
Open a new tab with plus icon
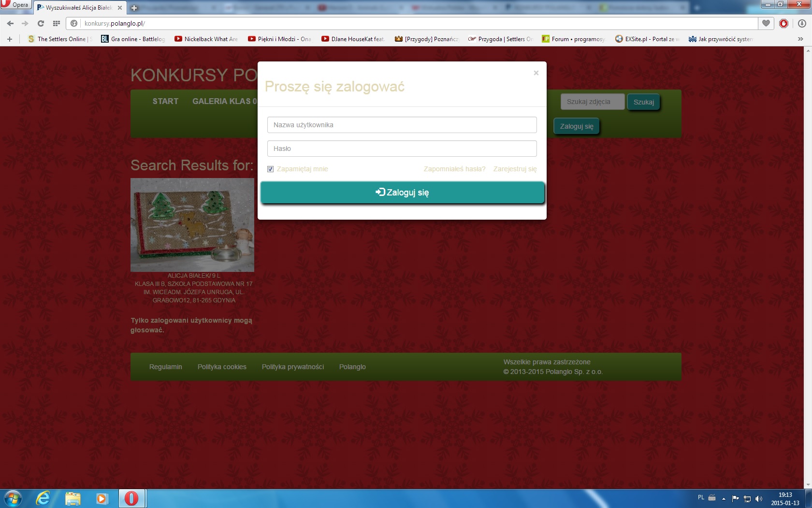(134, 8)
